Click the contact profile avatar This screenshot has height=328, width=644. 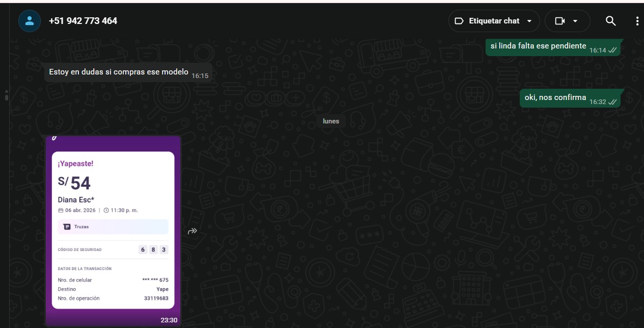coord(30,21)
